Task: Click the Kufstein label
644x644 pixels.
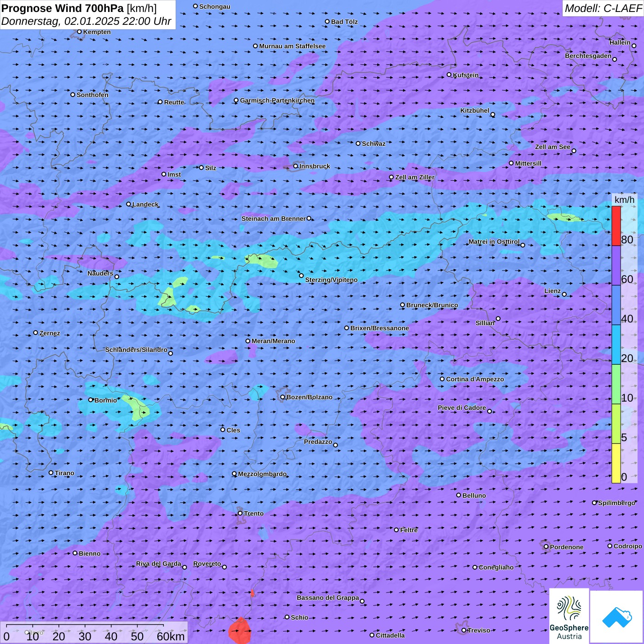Action: pos(466,75)
